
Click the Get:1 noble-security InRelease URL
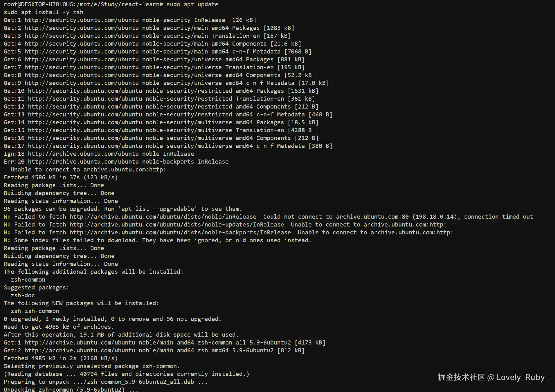[81, 20]
